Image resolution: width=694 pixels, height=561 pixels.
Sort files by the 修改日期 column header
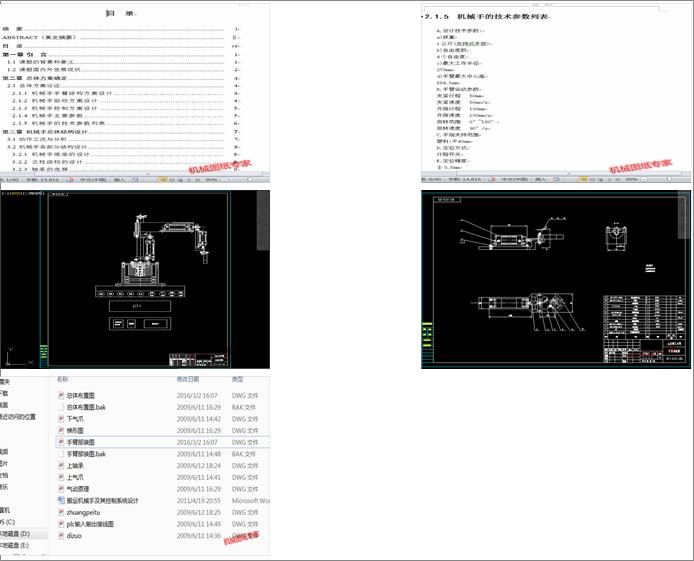(x=188, y=379)
